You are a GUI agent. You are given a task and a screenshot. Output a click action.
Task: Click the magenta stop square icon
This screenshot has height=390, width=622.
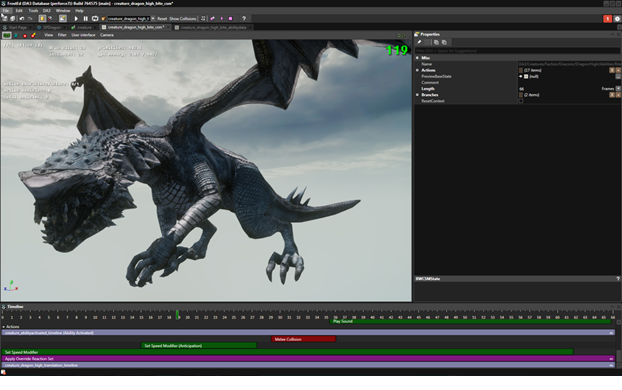tap(230, 19)
